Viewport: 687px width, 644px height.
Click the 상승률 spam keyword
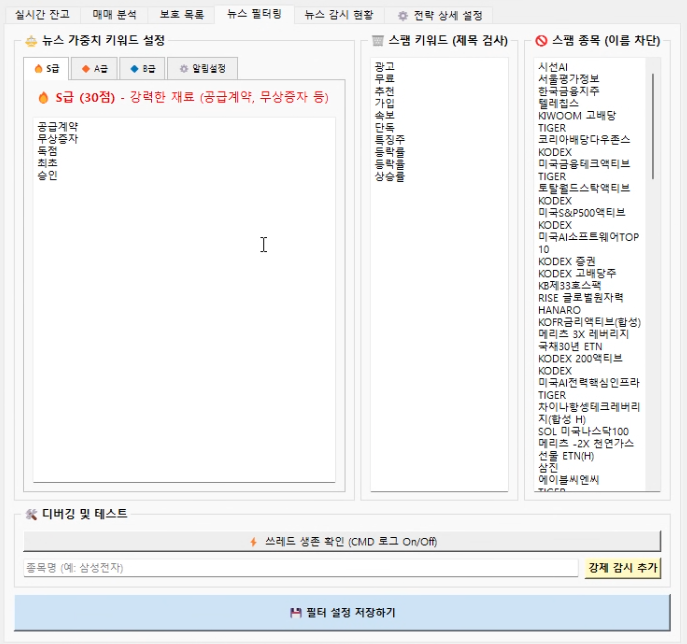point(390,176)
